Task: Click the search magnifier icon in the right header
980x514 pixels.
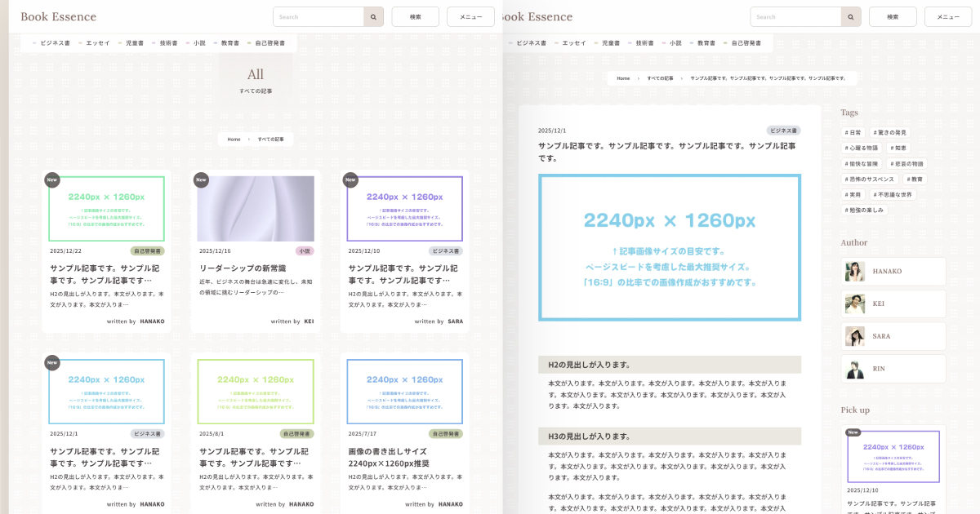Action: [850, 16]
